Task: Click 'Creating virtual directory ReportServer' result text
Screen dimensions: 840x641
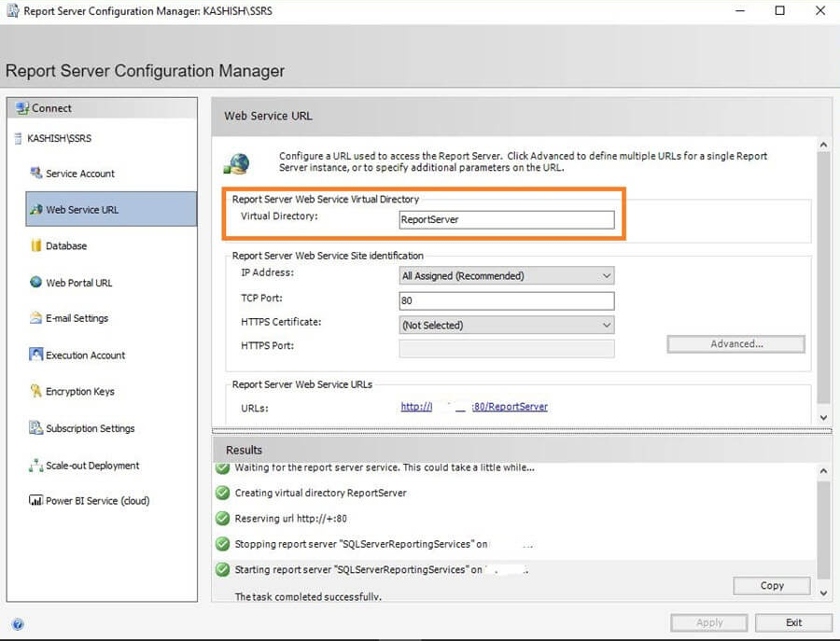Action: (x=320, y=493)
